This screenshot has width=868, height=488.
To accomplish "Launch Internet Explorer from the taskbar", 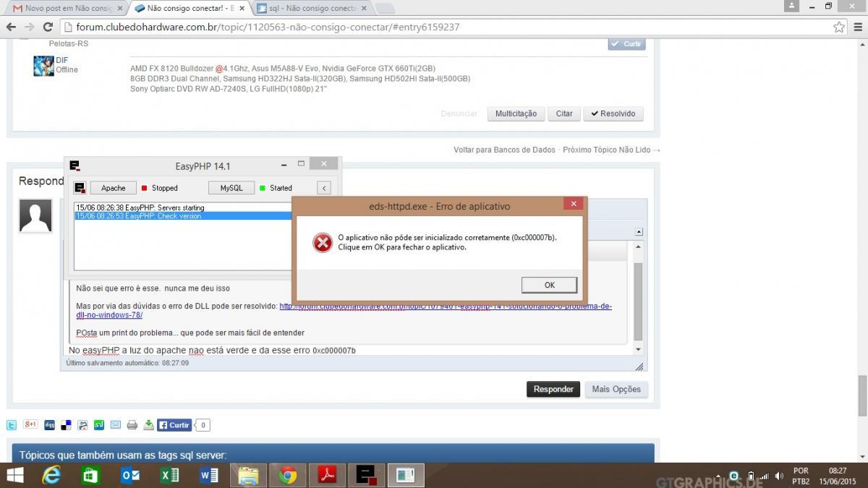I will point(51,475).
